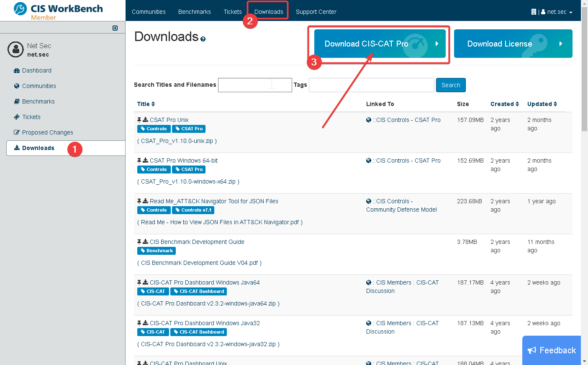
Task: Sort the list by Updated column
Action: pos(542,104)
